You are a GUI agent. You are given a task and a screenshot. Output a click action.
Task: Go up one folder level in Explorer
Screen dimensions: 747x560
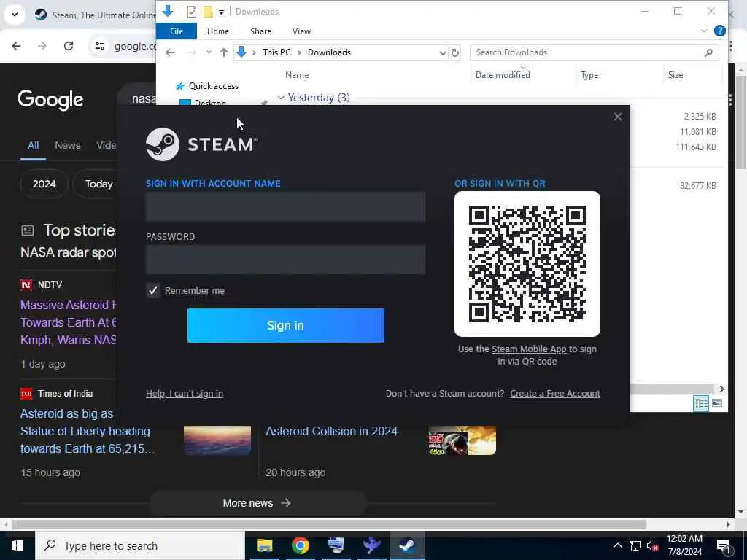pos(223,52)
